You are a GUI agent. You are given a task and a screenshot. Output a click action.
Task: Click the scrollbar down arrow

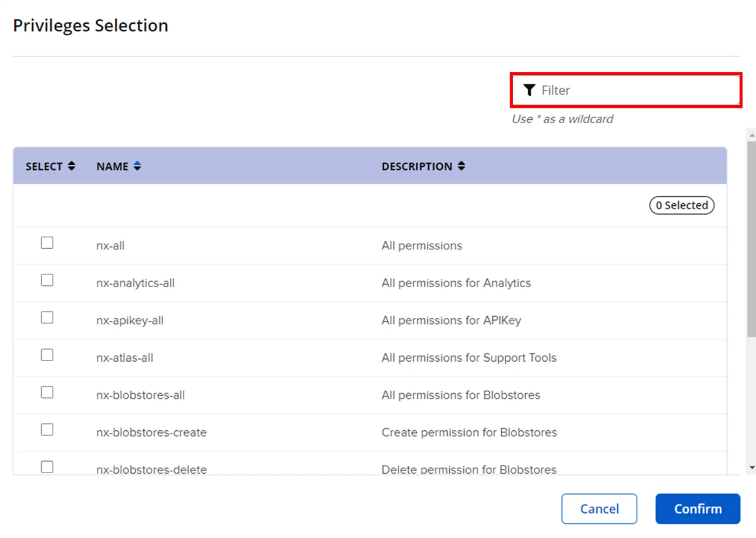752,467
